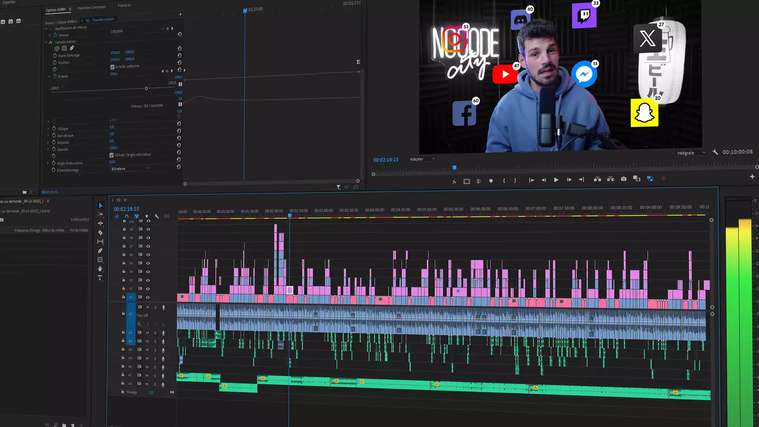This screenshot has height=427, width=759.
Task: Toggle the Echelle uniforme checkbox
Action: (x=112, y=67)
